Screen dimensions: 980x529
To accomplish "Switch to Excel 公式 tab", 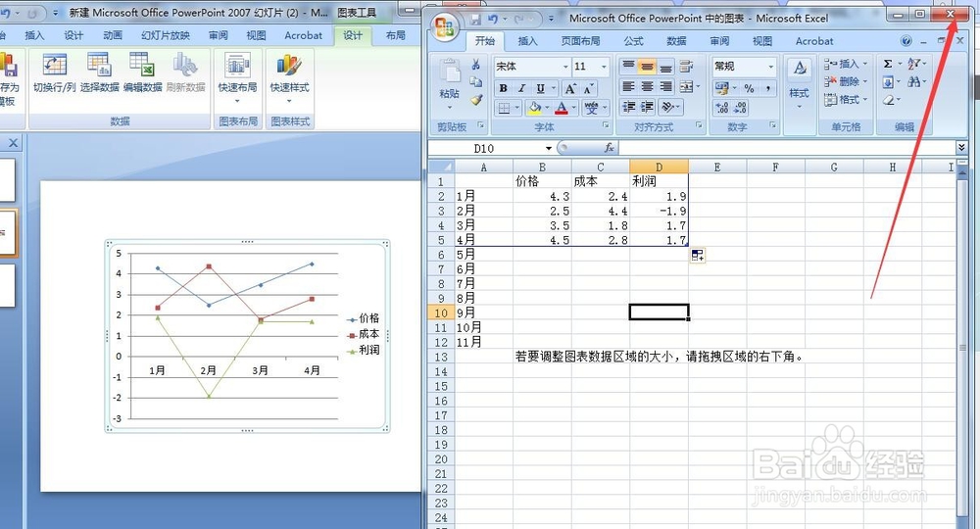I will coord(633,41).
